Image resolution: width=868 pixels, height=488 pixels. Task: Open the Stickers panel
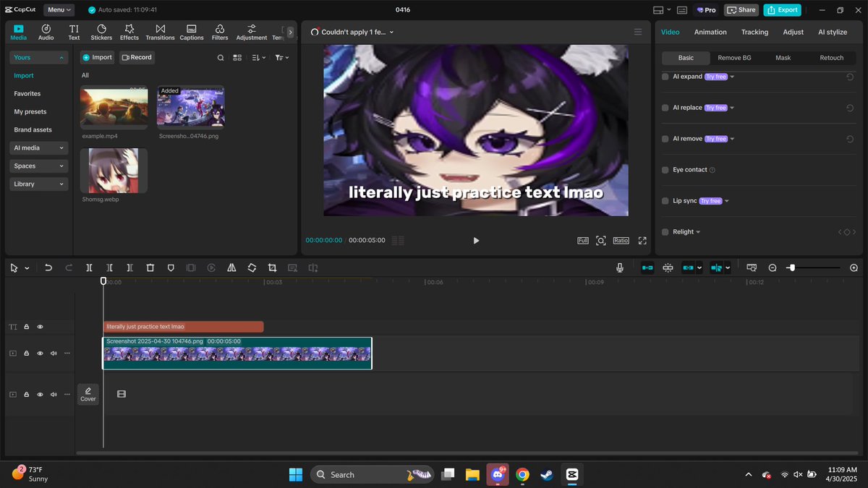tap(101, 33)
